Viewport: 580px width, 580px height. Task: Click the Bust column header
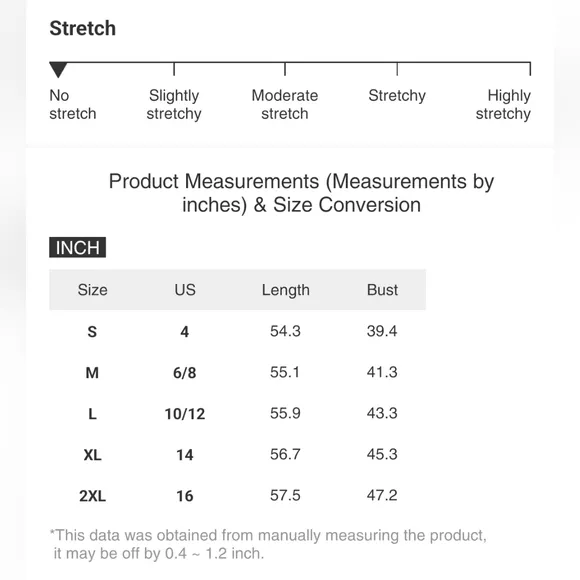382,290
